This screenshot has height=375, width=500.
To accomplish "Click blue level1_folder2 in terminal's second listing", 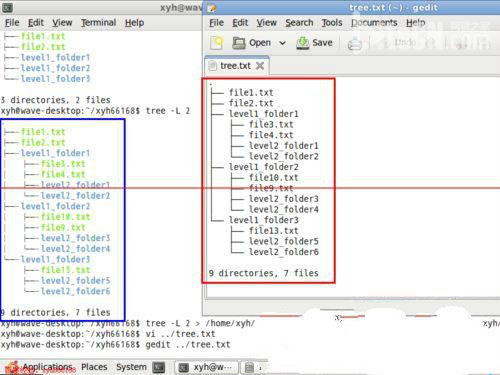I will tap(55, 206).
